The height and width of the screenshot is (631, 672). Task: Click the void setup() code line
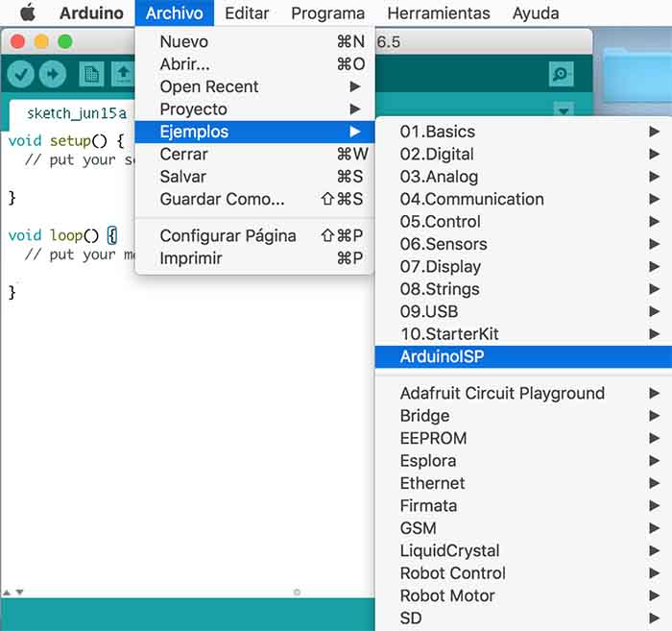(x=66, y=140)
